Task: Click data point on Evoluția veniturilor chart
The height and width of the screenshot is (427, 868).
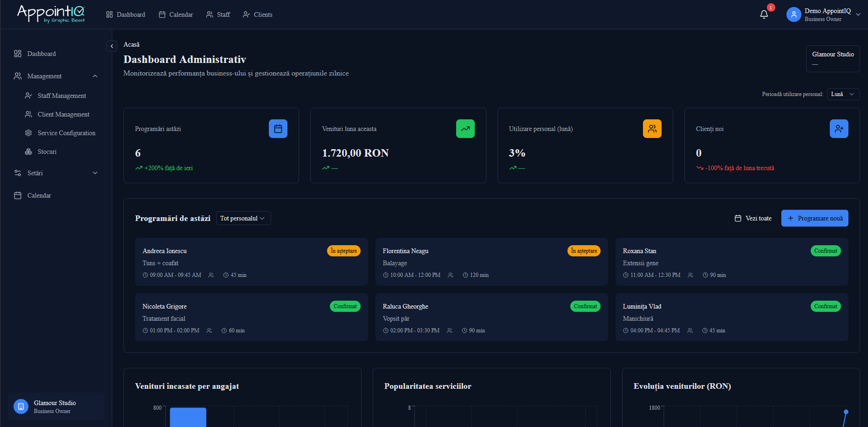Action: pos(846,412)
